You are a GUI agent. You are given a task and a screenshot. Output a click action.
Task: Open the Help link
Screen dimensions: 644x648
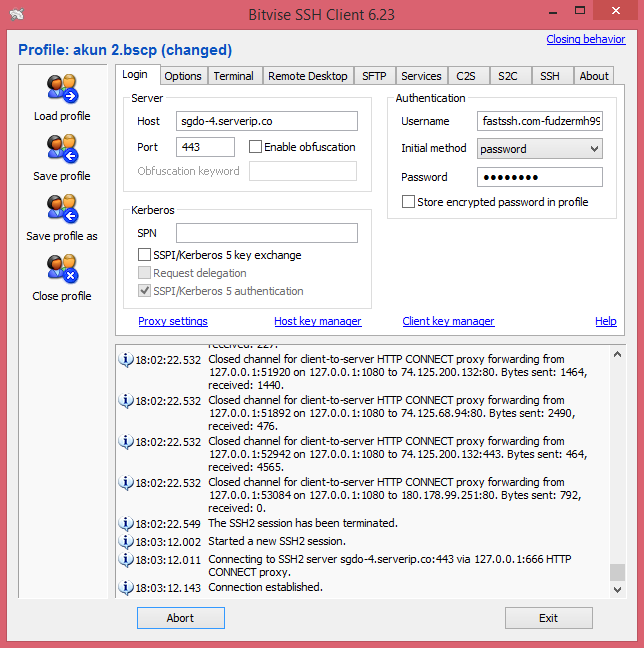coord(606,321)
